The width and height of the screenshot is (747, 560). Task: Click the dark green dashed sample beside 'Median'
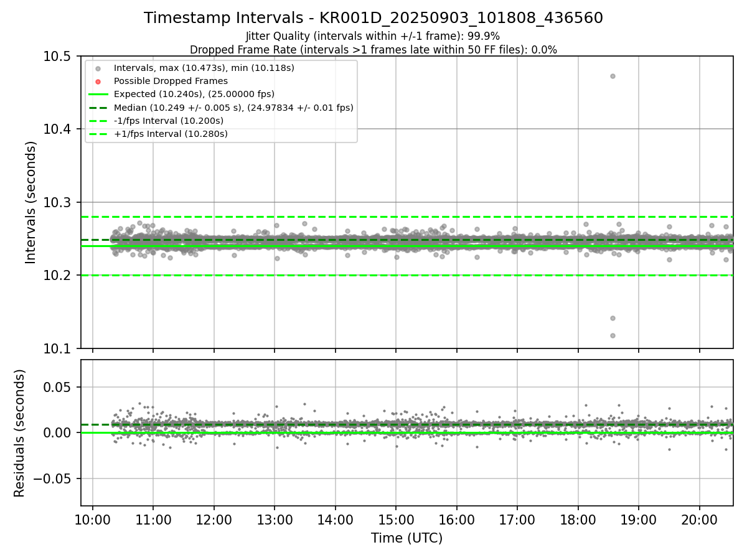(98, 108)
